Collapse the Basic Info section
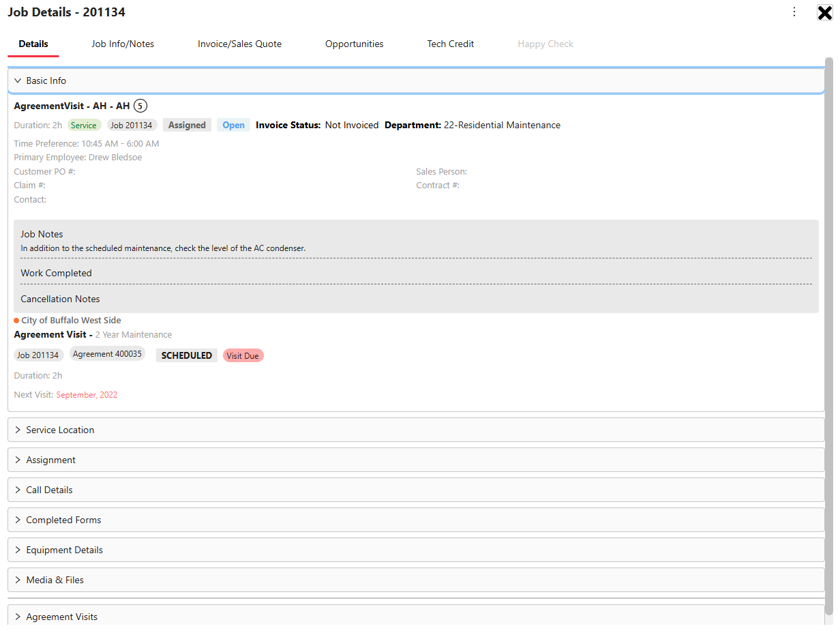This screenshot has width=840, height=633. (416, 80)
